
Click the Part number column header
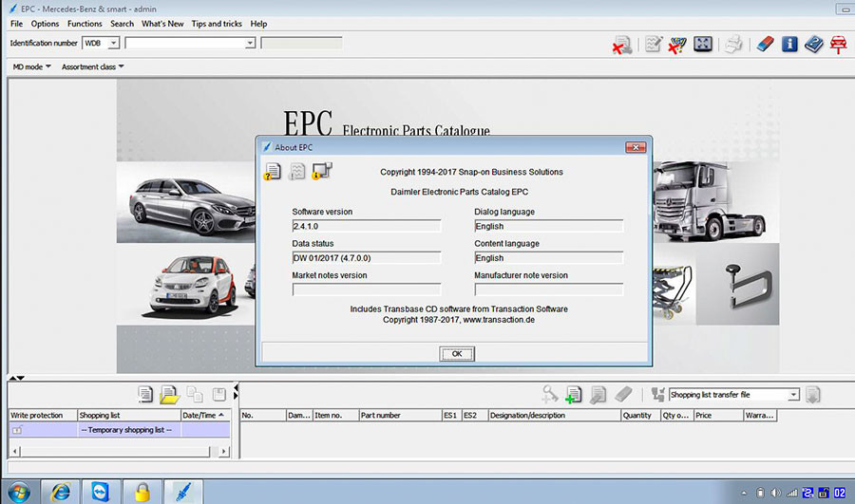(x=400, y=415)
